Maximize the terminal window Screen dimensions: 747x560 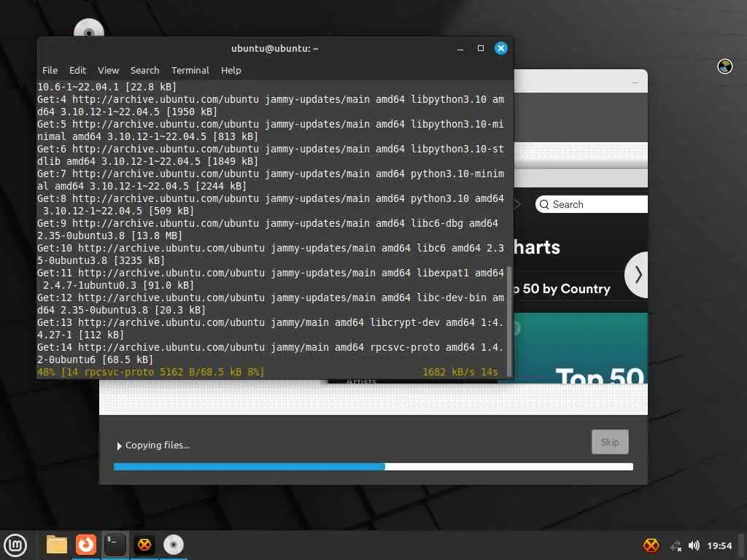(x=480, y=48)
